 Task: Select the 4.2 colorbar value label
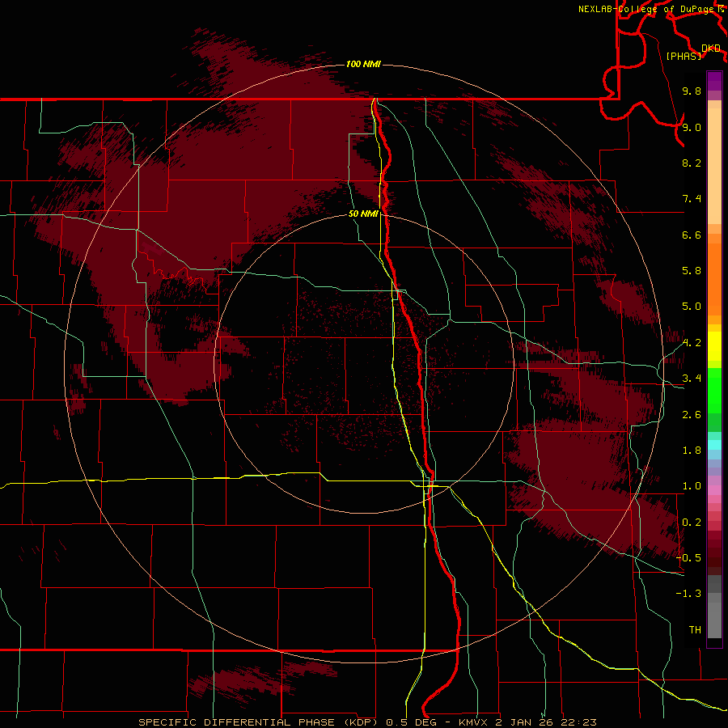pos(692,343)
